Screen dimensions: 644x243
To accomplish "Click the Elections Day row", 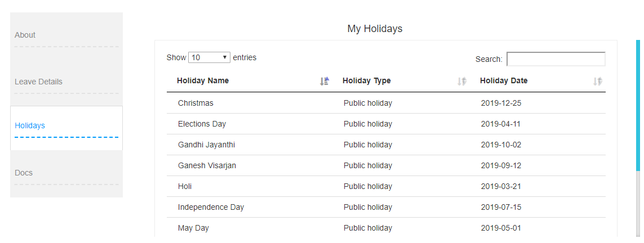I will tap(202, 124).
